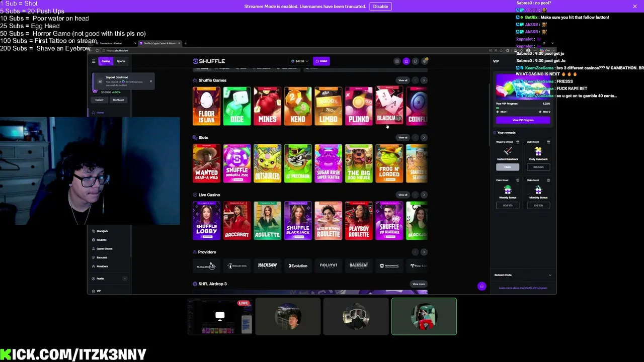
Task: Follow the Learn more about Shuffle VIP link
Action: pyautogui.click(x=523, y=288)
